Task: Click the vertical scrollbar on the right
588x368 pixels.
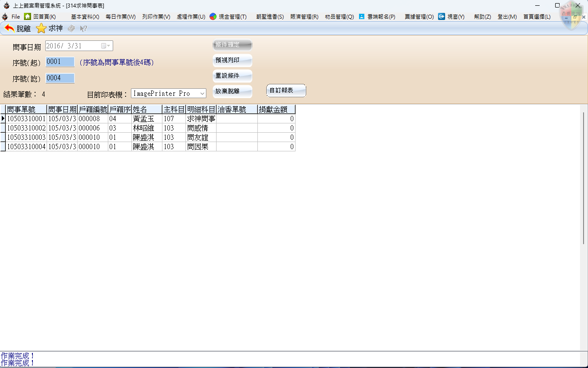Action: [x=584, y=178]
